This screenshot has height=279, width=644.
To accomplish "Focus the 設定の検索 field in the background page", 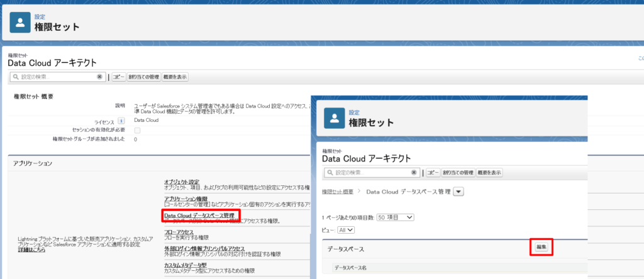I will 57,77.
